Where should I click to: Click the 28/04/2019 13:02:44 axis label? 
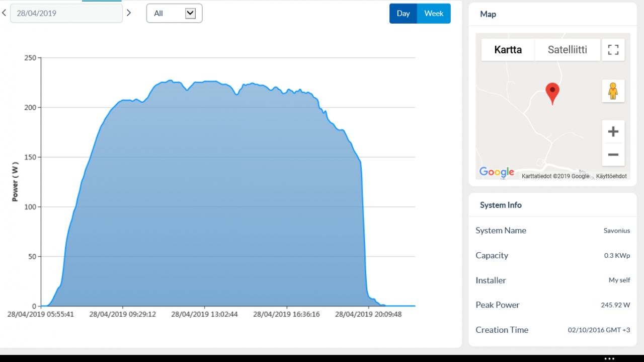tap(204, 314)
